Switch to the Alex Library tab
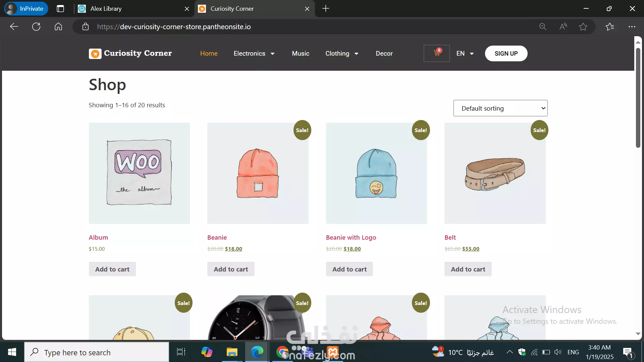 click(134, 9)
